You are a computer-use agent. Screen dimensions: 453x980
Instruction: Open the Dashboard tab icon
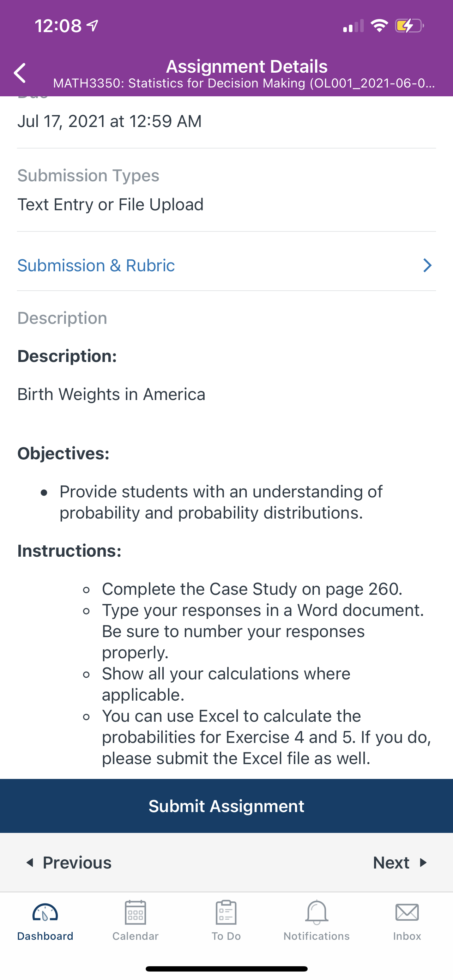click(45, 912)
